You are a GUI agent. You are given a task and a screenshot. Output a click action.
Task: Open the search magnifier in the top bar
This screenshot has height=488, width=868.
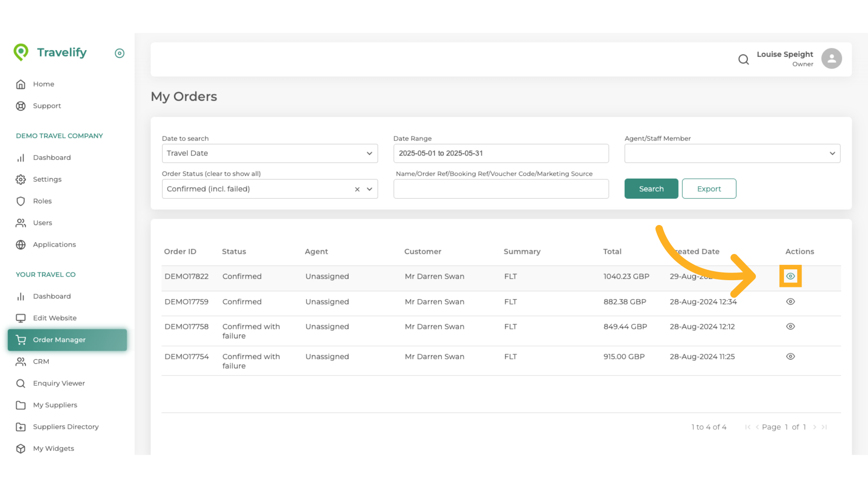coord(744,59)
